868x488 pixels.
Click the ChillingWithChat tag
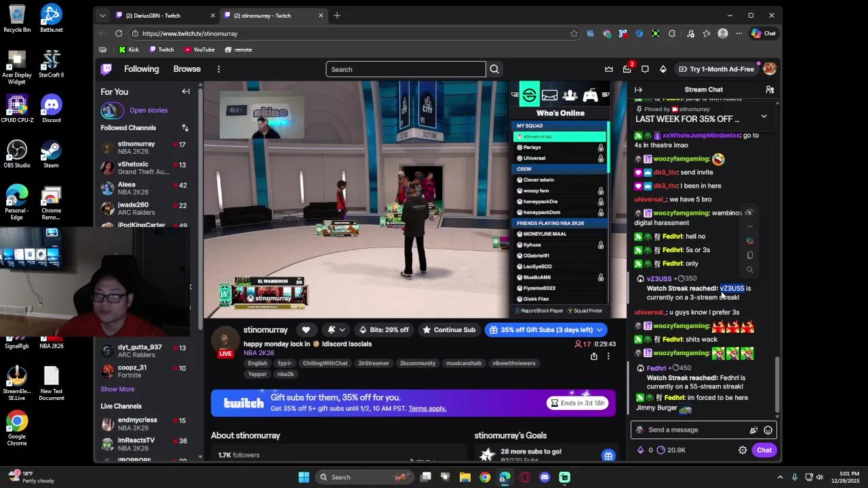[325, 363]
